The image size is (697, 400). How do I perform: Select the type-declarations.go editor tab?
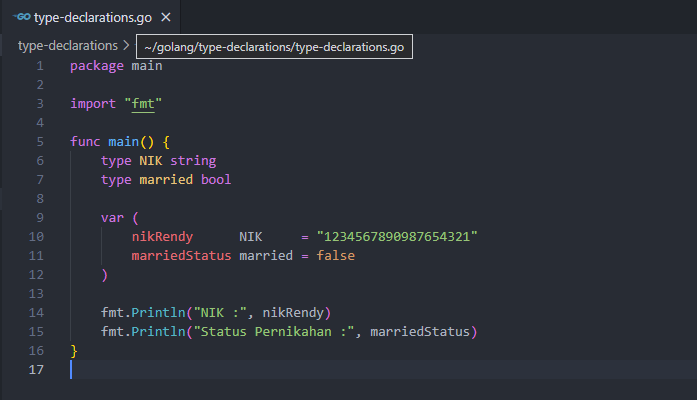91,17
